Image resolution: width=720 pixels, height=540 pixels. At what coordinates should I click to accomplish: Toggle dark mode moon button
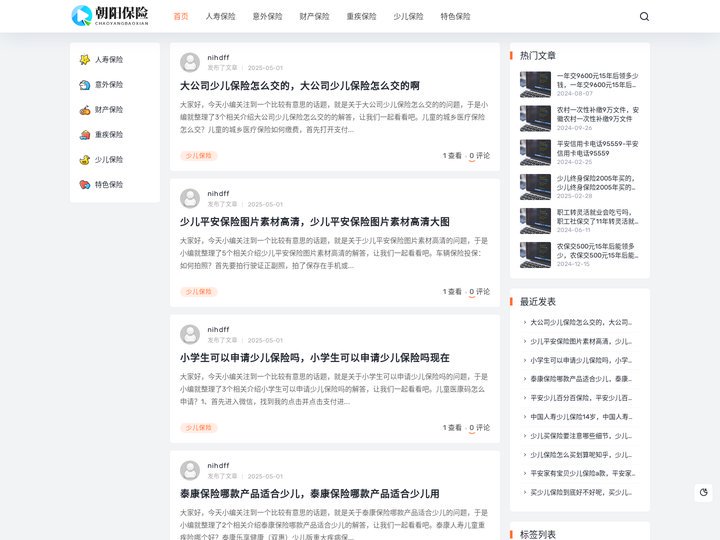click(x=703, y=492)
